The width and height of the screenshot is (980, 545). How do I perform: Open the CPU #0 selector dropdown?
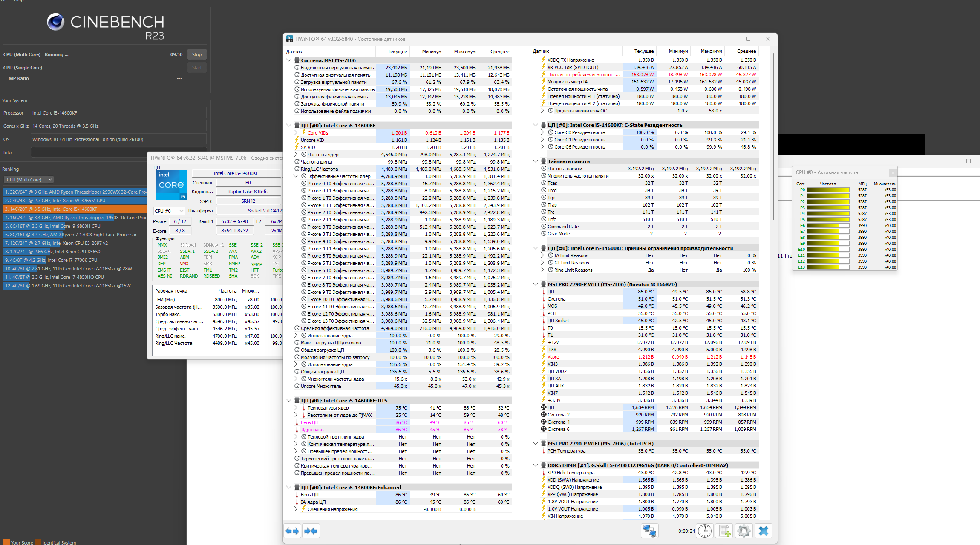pos(169,211)
